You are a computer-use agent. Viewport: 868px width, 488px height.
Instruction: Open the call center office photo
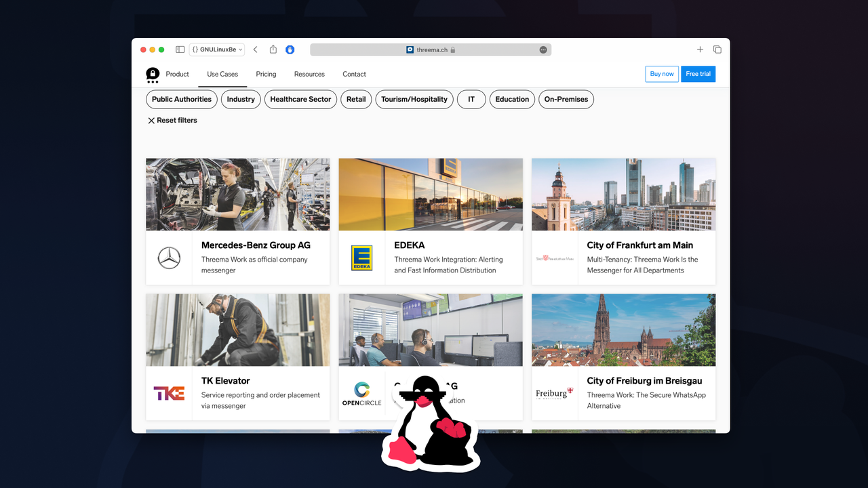[x=431, y=330]
